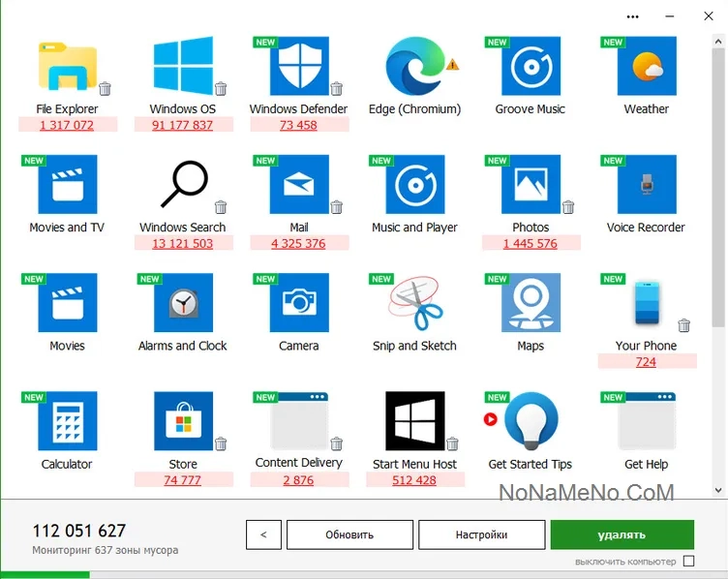Click the Windows Defender shield icon
This screenshot has width=728, height=579.
[299, 66]
